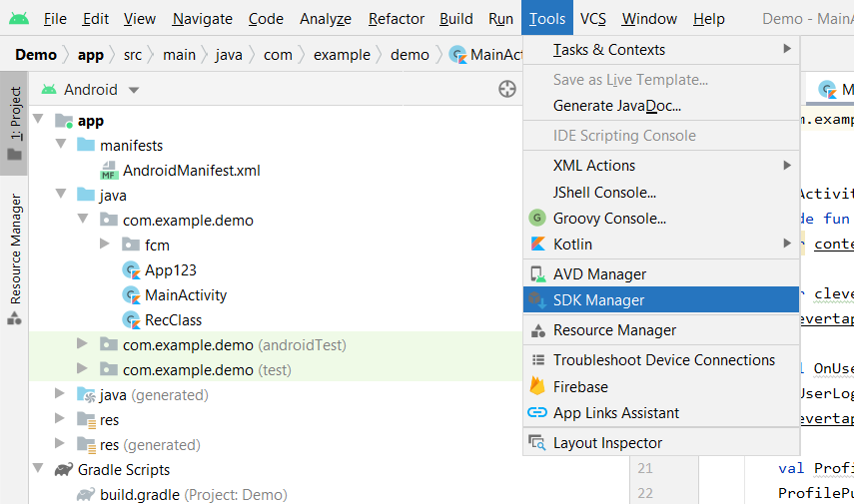
Task: Click the main breadcrumb
Action: [179, 55]
